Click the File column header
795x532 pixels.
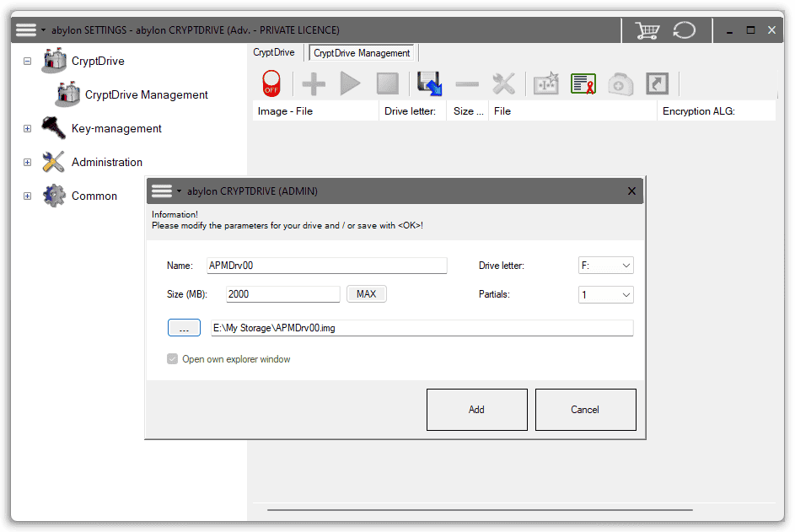point(573,111)
